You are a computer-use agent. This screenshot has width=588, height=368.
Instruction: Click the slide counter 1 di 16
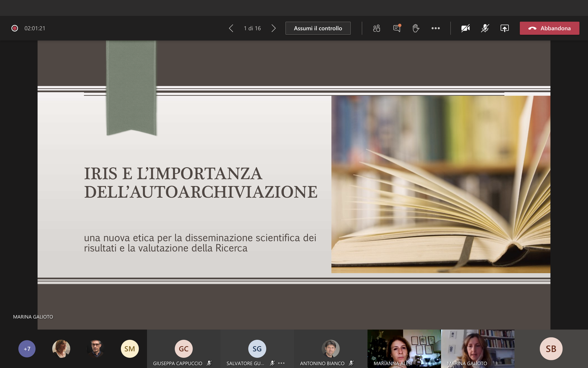click(x=252, y=28)
